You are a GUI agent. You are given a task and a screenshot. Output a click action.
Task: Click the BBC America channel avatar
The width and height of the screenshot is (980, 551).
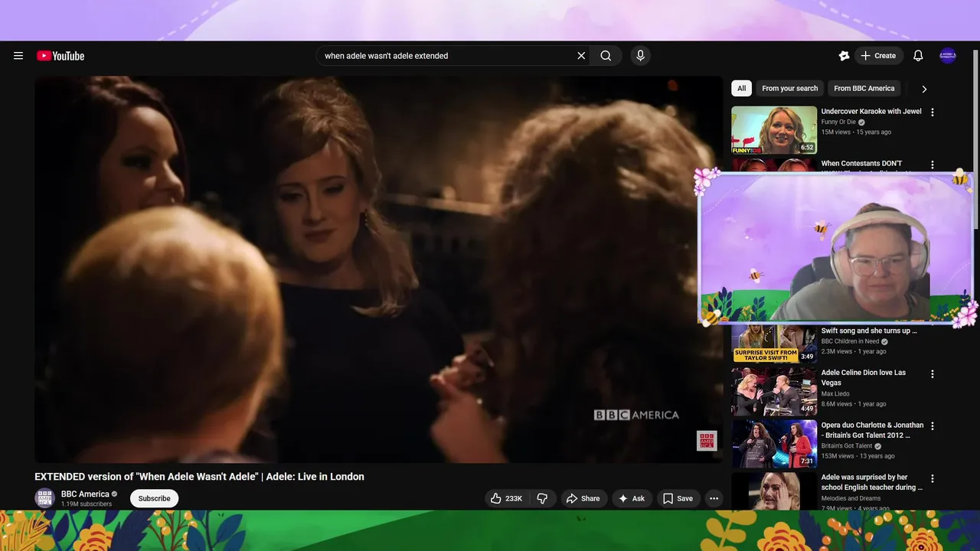[45, 498]
